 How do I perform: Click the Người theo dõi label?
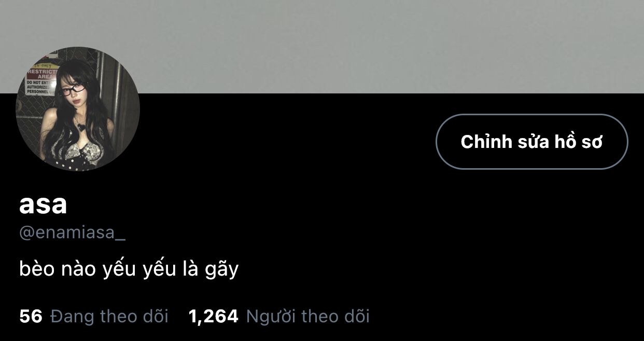coord(307,316)
